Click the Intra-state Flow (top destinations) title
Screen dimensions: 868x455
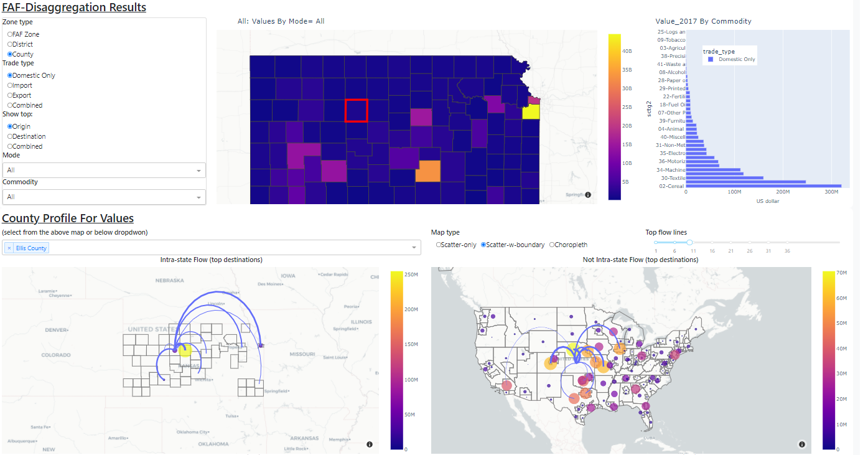pos(211,260)
